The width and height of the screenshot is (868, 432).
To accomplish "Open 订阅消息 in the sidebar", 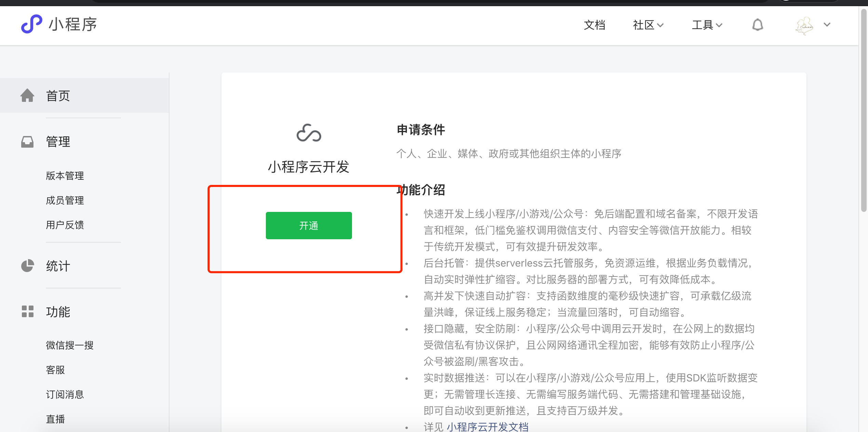I will click(x=65, y=394).
